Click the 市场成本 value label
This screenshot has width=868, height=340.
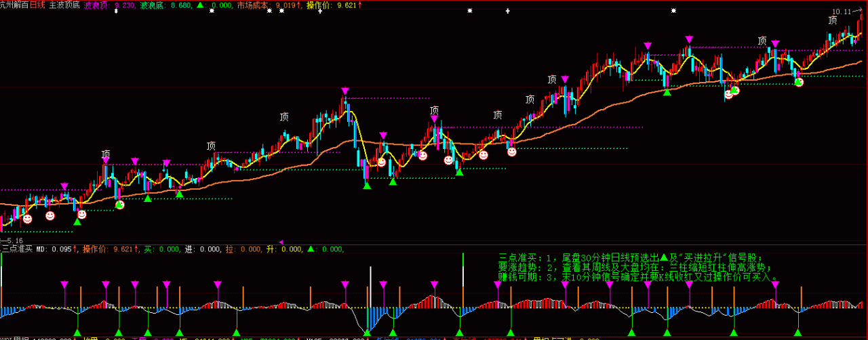coord(267,5)
